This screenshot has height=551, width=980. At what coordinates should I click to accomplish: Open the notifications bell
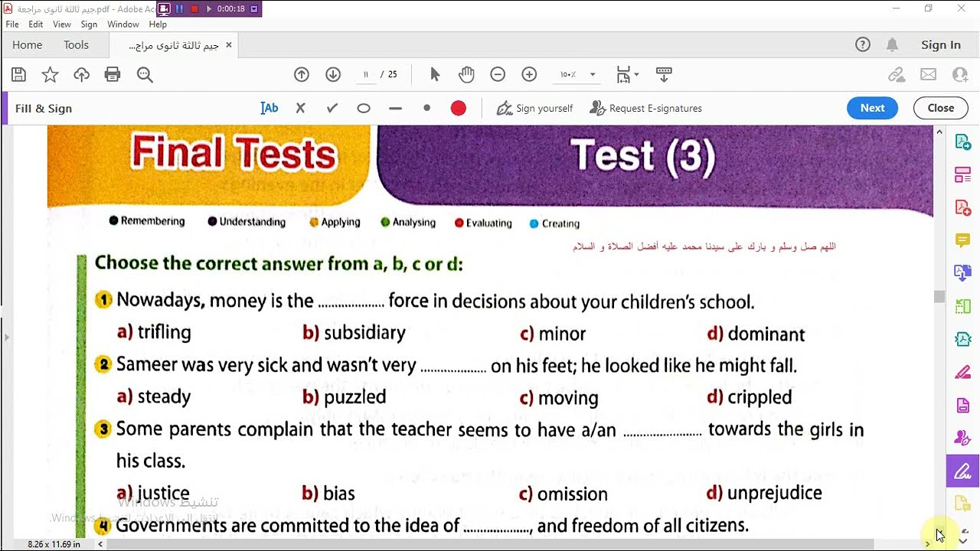tap(892, 44)
